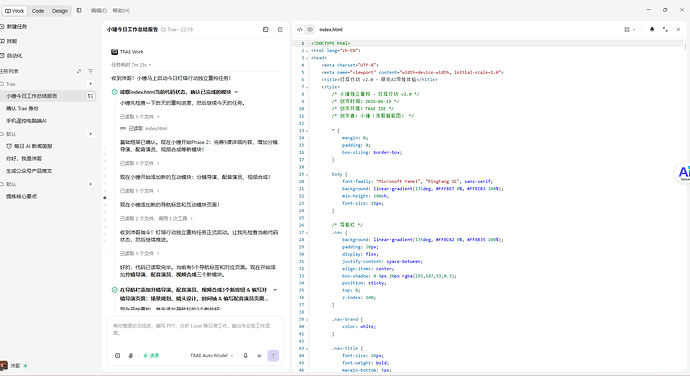Image resolution: width=690 pixels, height=376 pixels.
Task: Open the 编辑(E) menu
Action: pyautogui.click(x=99, y=11)
